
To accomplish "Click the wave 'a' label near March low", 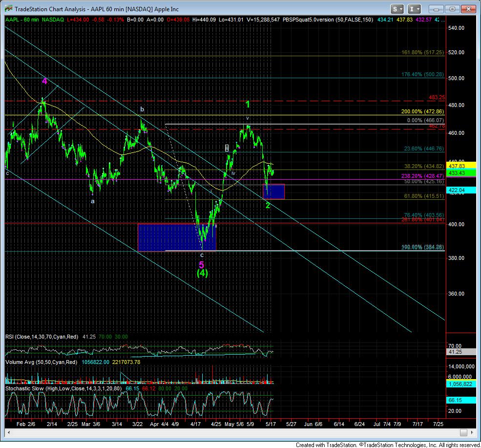I will point(93,201).
